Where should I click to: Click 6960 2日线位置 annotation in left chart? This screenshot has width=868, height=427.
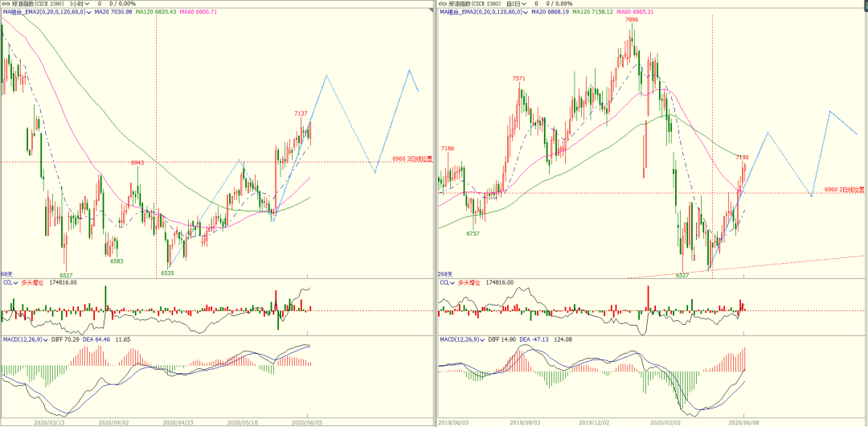coord(412,158)
